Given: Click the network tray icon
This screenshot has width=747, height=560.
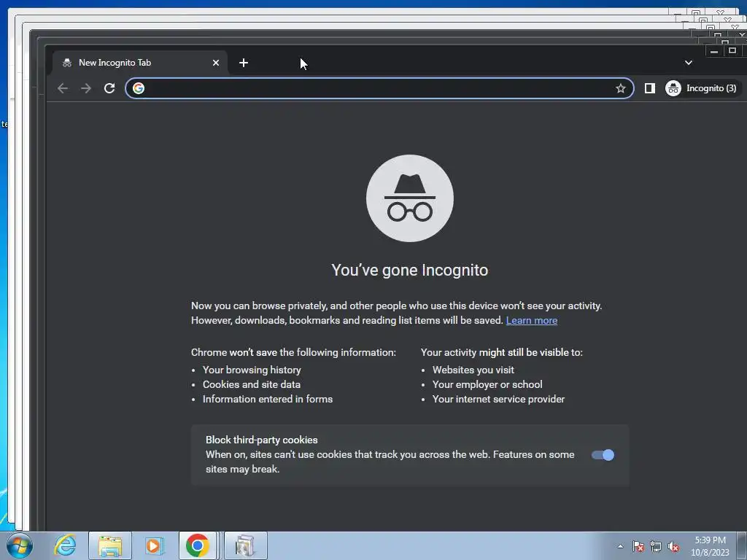Looking at the screenshot, I should (x=656, y=546).
